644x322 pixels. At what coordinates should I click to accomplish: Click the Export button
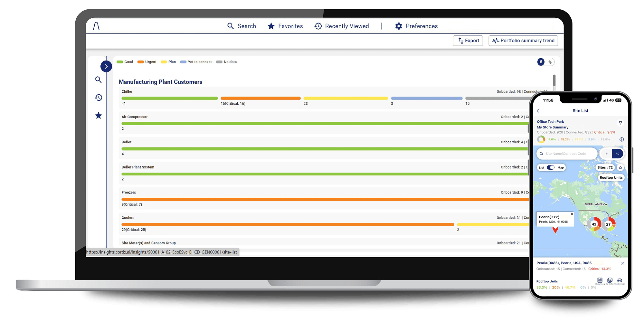tap(468, 41)
